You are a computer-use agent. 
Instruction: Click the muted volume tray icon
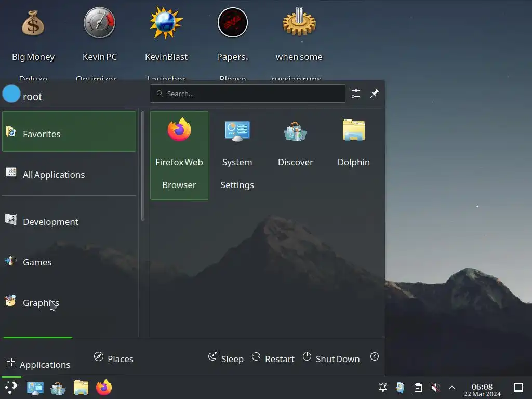(435, 387)
